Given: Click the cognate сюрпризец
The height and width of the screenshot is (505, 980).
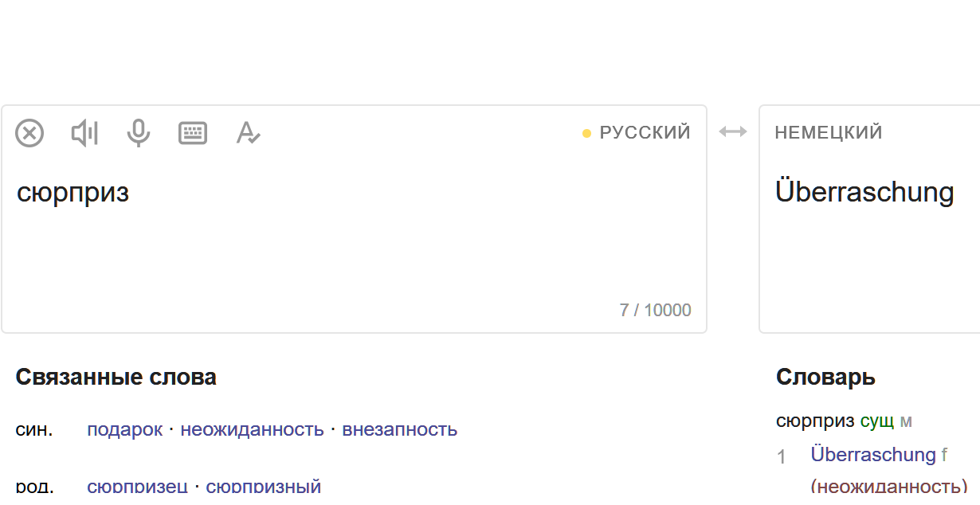Looking at the screenshot, I should pyautogui.click(x=137, y=485).
